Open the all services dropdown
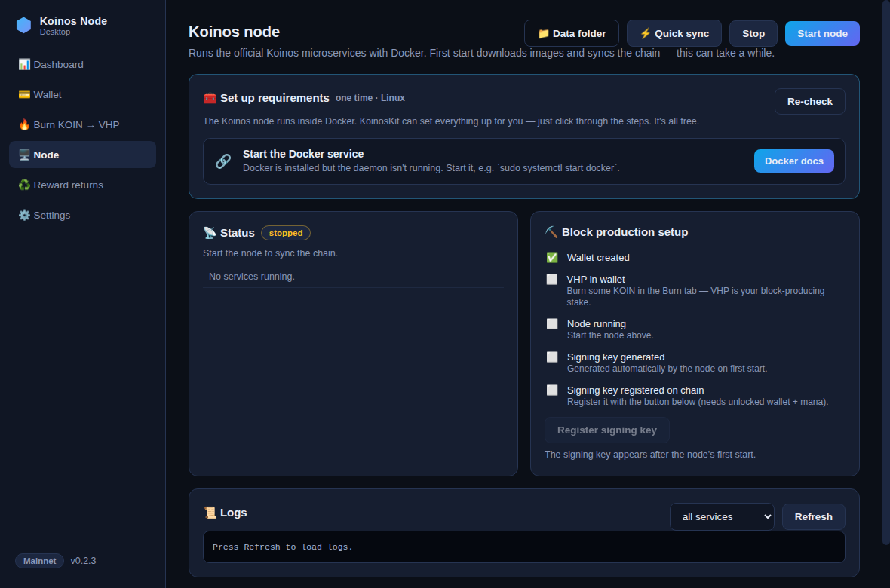 tap(721, 517)
